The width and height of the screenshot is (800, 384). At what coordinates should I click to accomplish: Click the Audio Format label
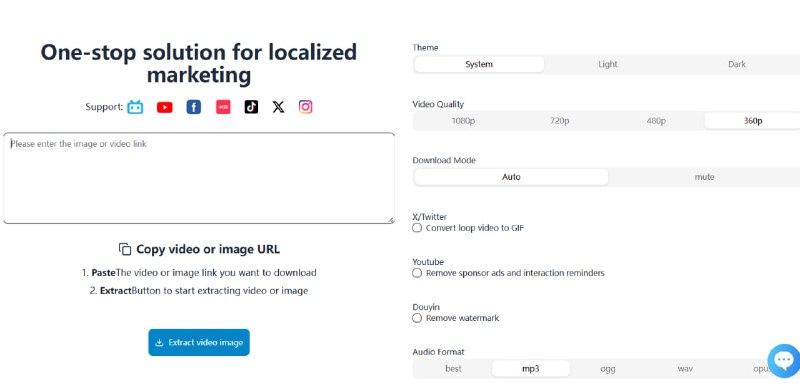pos(438,352)
